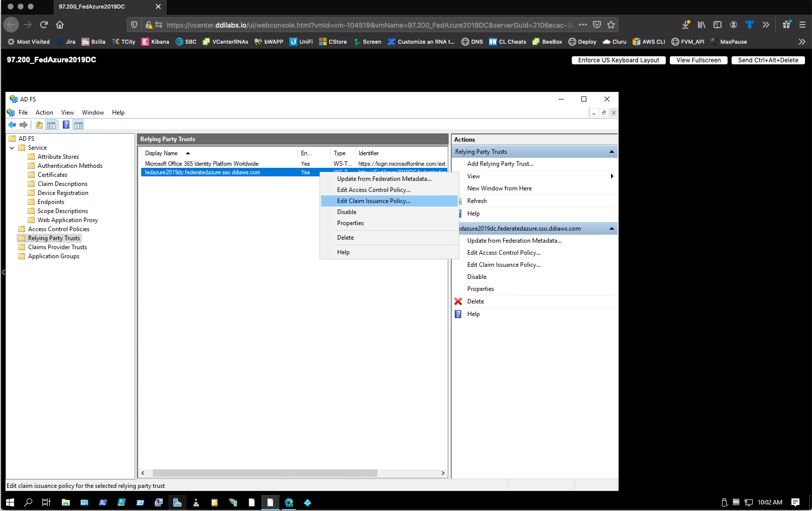Select Update from Federation Metadata in context menu
The height and width of the screenshot is (511, 812).
tap(384, 179)
